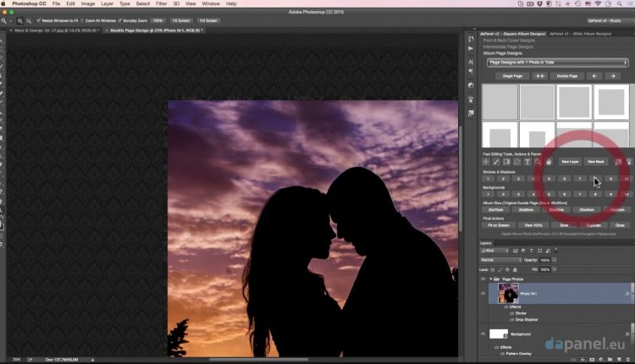Switch to Double Page Design document tab
Screen dimensions: 635x364
154,30
